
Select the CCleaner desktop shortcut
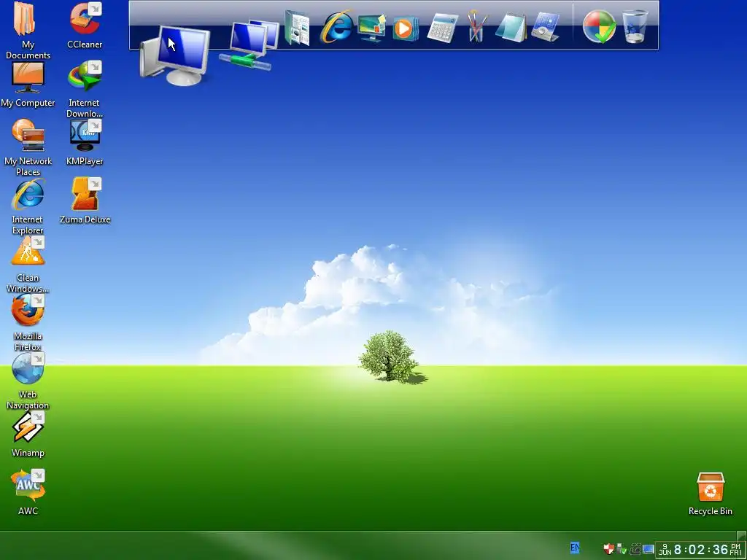(85, 19)
